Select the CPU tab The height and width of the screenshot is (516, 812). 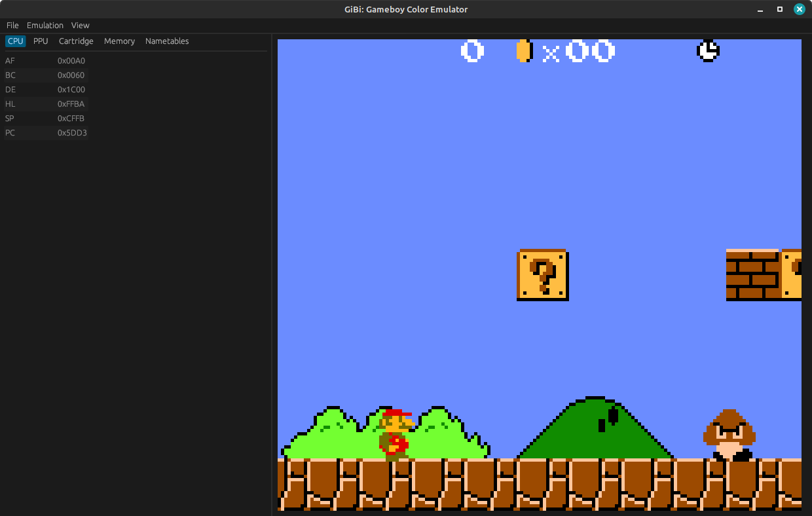(16, 41)
